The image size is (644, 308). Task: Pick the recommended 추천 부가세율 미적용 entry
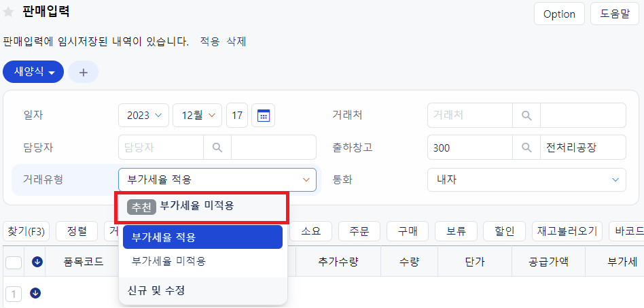point(202,207)
